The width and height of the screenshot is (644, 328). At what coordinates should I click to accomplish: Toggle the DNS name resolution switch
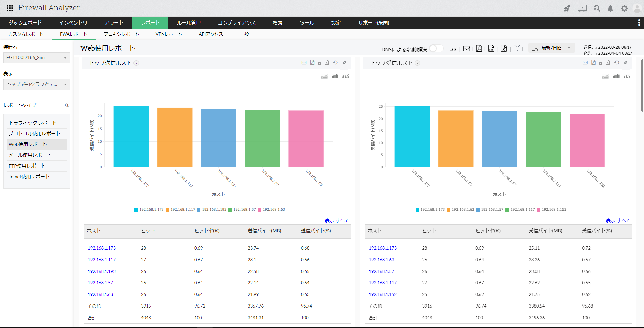click(436, 49)
